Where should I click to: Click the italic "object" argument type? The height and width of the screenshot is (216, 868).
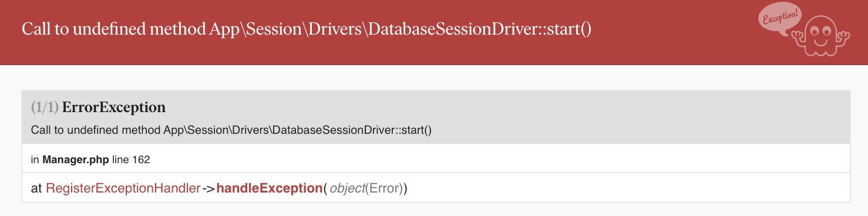pos(347,188)
